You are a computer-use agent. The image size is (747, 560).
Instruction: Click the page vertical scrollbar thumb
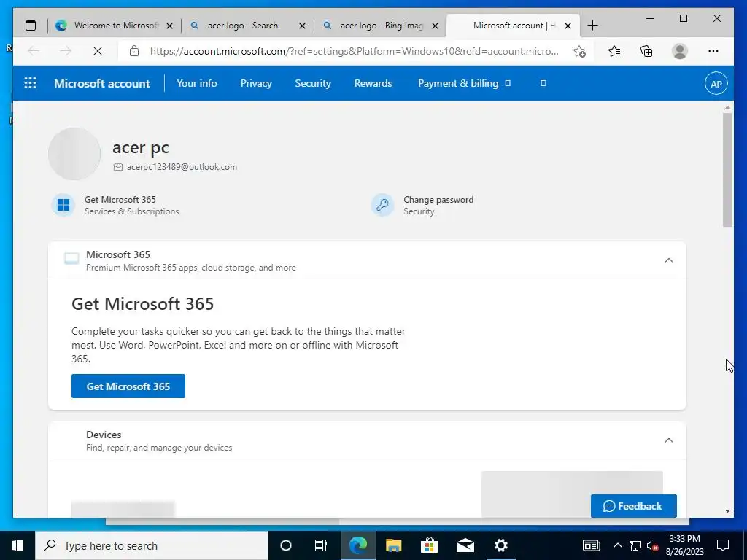727,170
